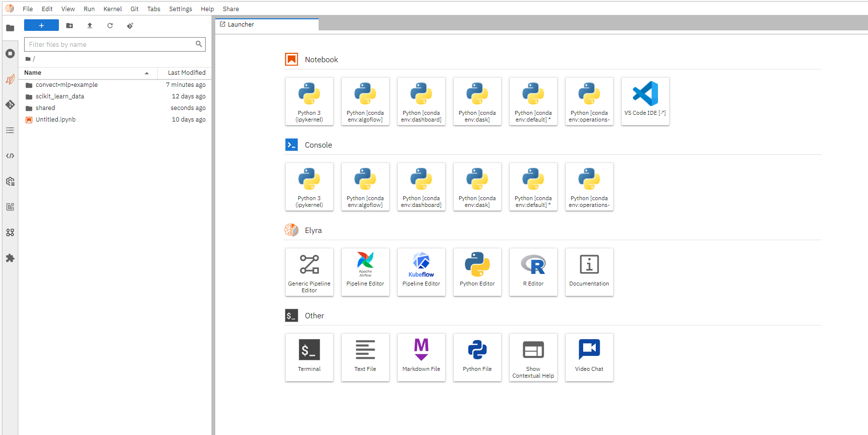This screenshot has height=435, width=868.
Task: Select the convect-mlp-example folder
Action: tap(115, 85)
